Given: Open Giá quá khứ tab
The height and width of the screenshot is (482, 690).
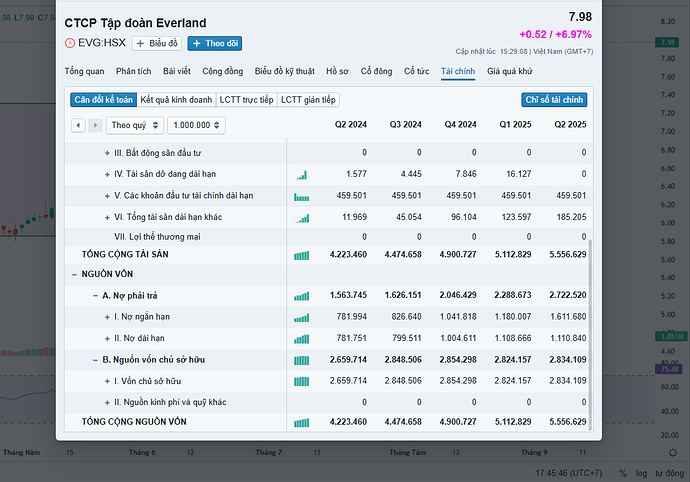Looking at the screenshot, I should click(x=509, y=71).
